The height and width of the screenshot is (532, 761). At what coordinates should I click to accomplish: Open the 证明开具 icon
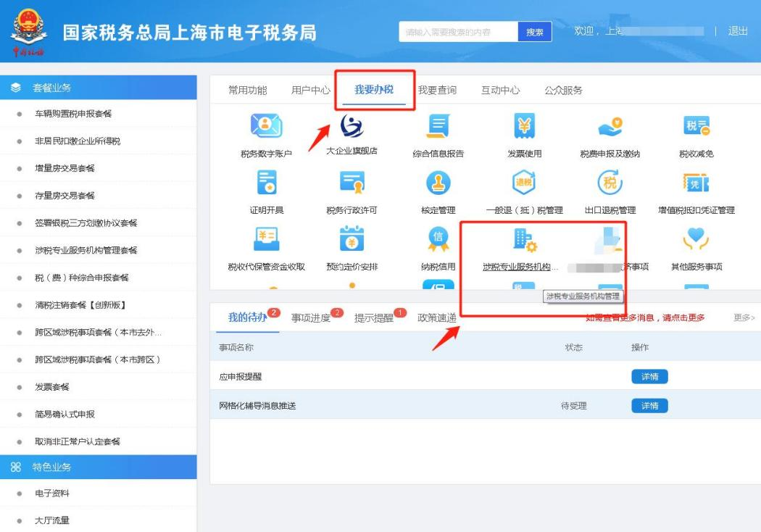pyautogui.click(x=267, y=183)
